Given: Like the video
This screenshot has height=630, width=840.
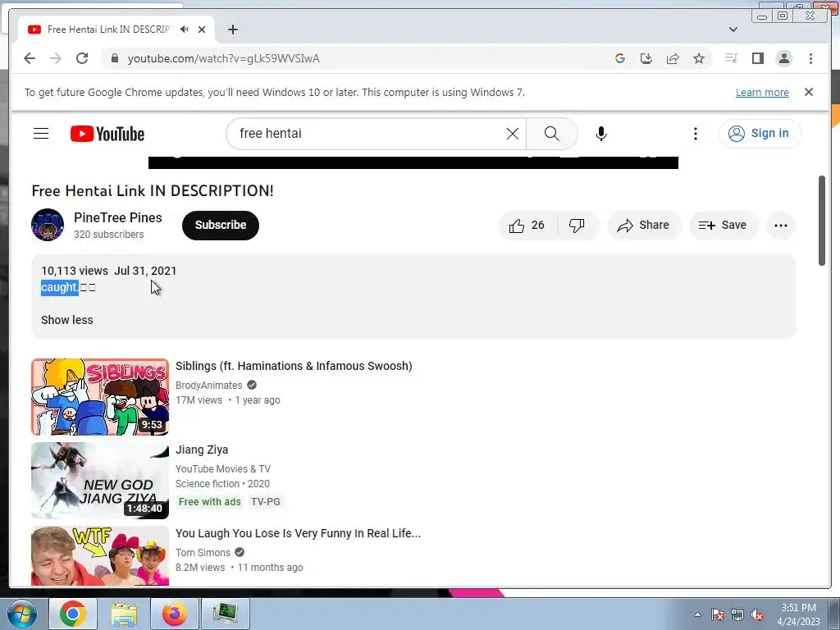Looking at the screenshot, I should (527, 225).
